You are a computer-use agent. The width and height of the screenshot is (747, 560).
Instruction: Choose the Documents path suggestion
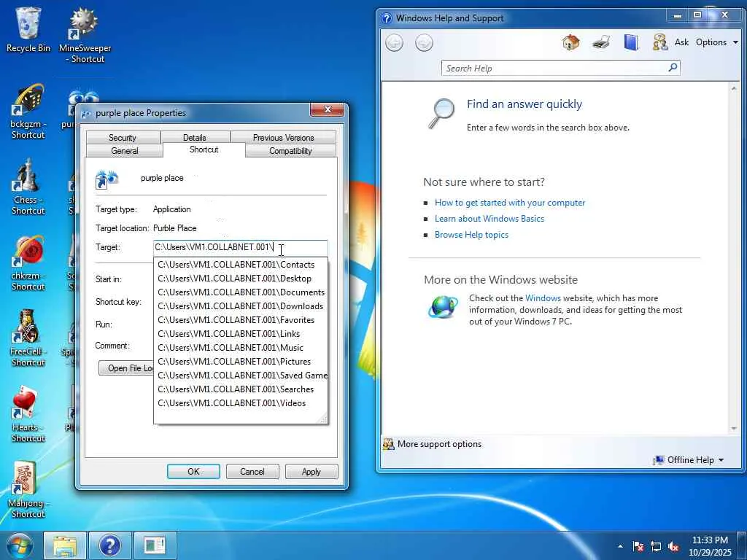(241, 292)
